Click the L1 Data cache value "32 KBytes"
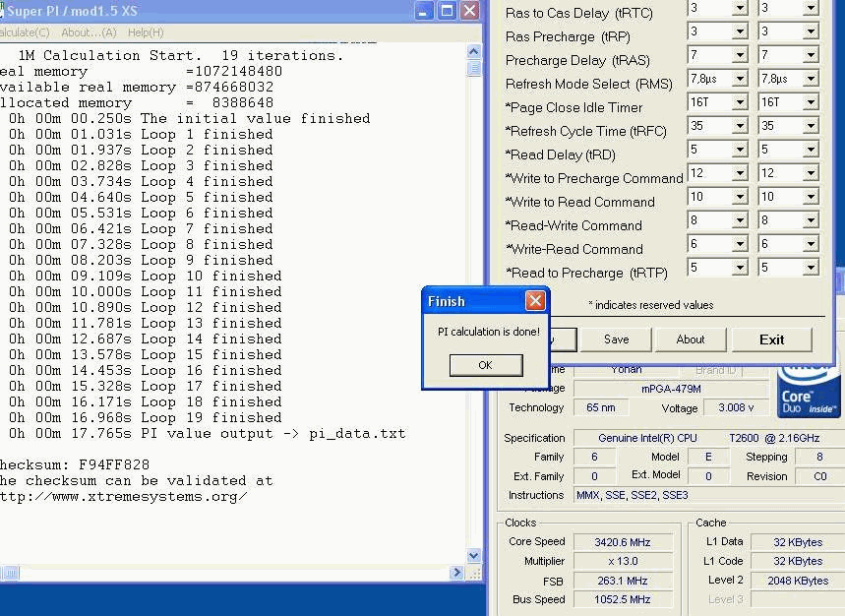 click(798, 542)
